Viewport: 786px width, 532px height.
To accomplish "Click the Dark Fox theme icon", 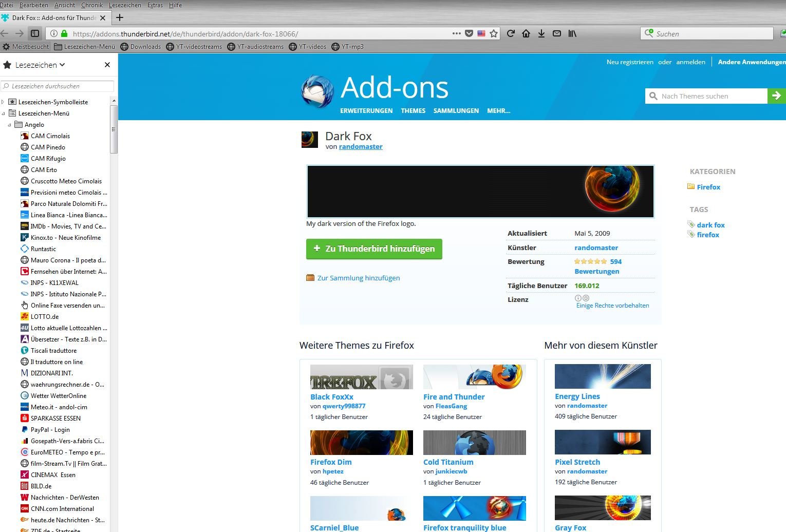I will coord(310,140).
